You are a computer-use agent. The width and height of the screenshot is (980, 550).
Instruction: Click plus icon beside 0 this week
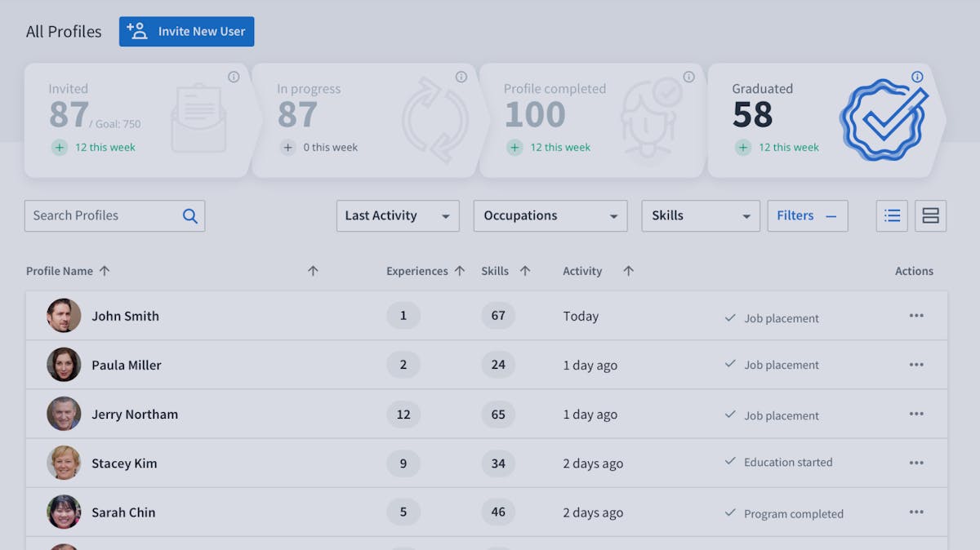click(287, 148)
